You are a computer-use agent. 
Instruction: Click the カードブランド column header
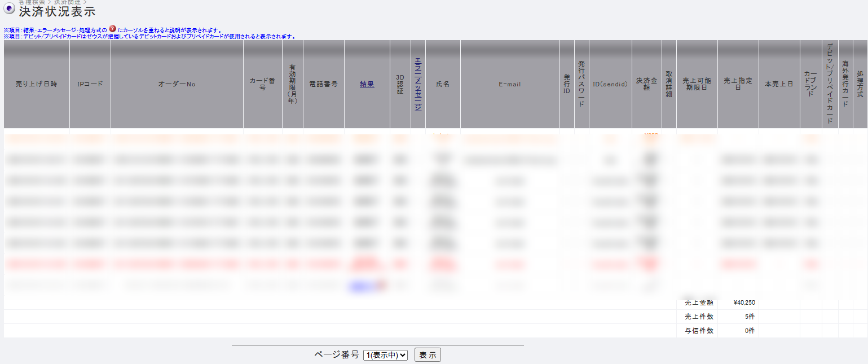pyautogui.click(x=811, y=84)
